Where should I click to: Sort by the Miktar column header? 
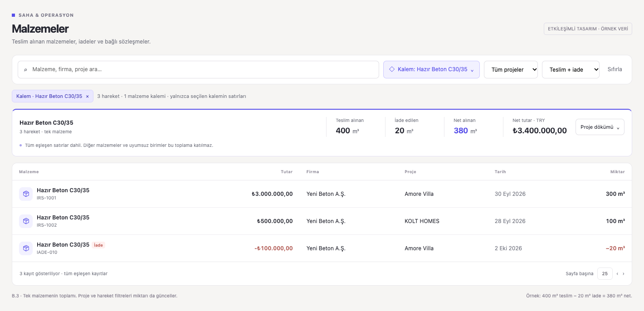(x=618, y=172)
